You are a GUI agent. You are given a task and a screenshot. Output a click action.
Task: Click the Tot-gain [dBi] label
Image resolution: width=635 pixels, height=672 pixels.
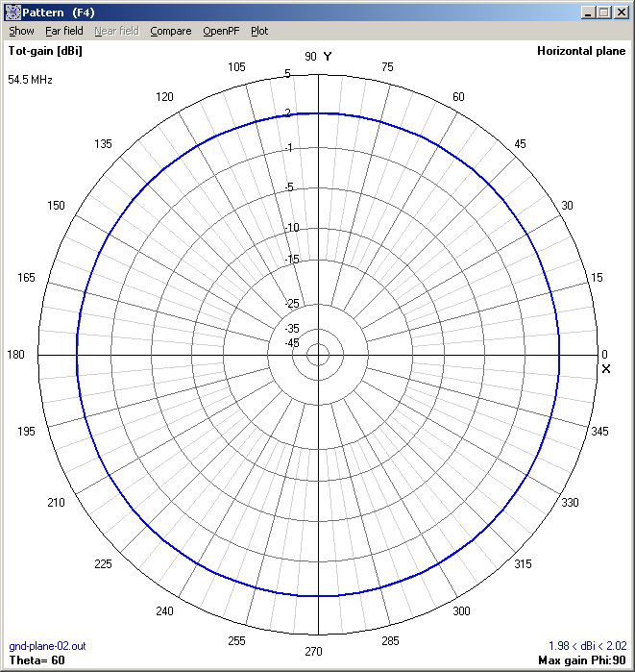pyautogui.click(x=45, y=51)
